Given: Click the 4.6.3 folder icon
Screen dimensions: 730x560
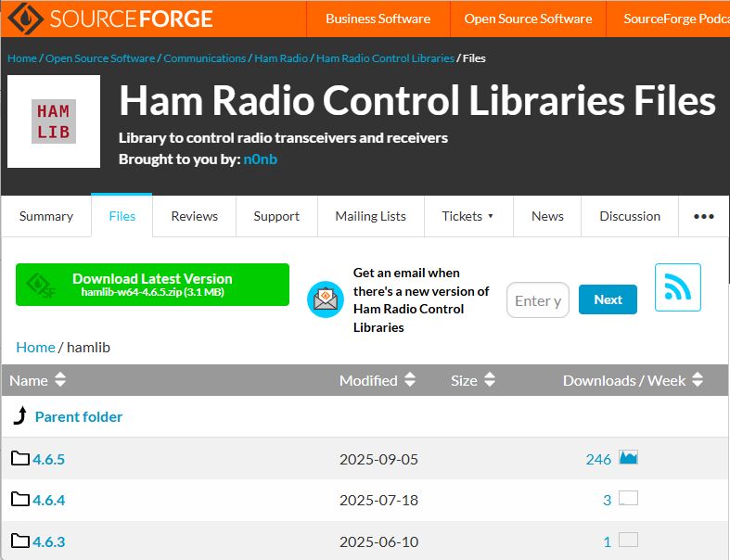Looking at the screenshot, I should pos(20,541).
